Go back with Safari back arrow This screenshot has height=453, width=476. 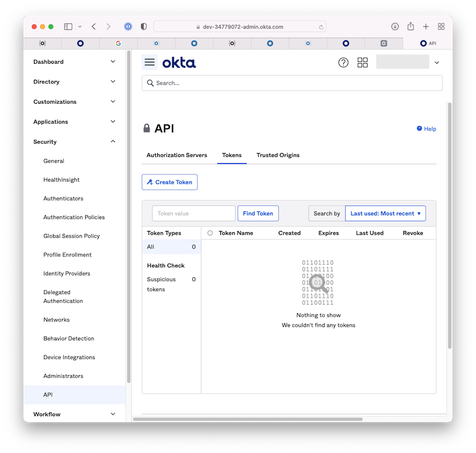tap(94, 27)
